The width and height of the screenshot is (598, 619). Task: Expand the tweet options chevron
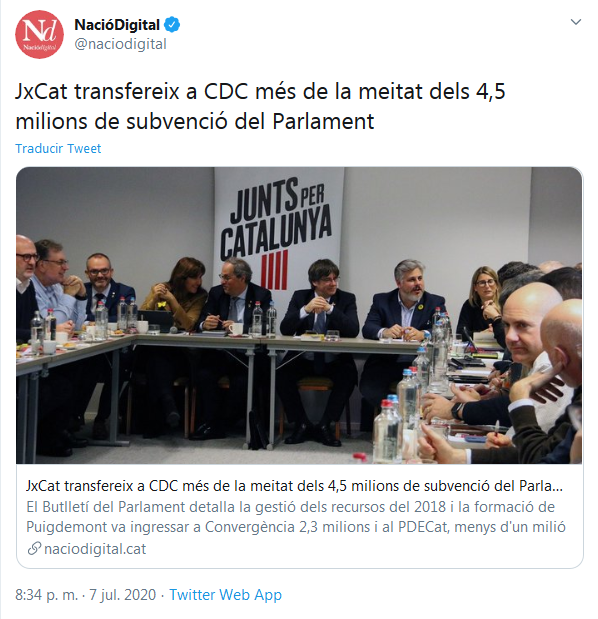click(576, 22)
